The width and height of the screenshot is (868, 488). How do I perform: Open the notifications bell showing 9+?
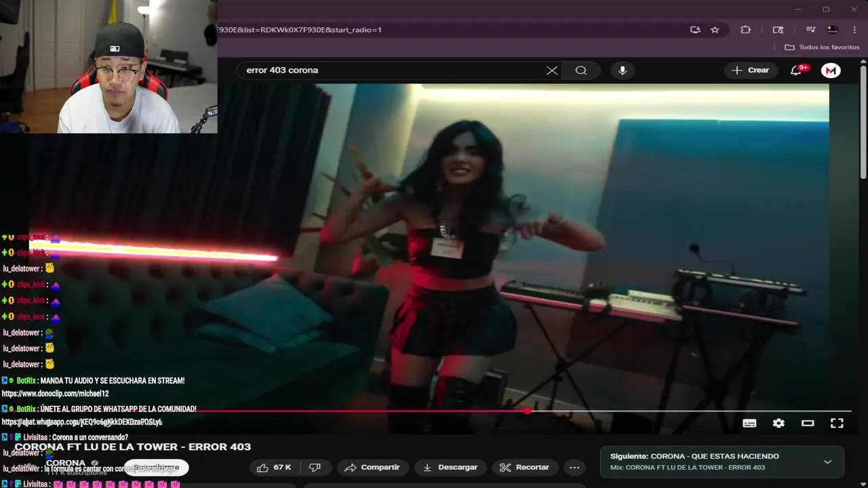click(797, 70)
